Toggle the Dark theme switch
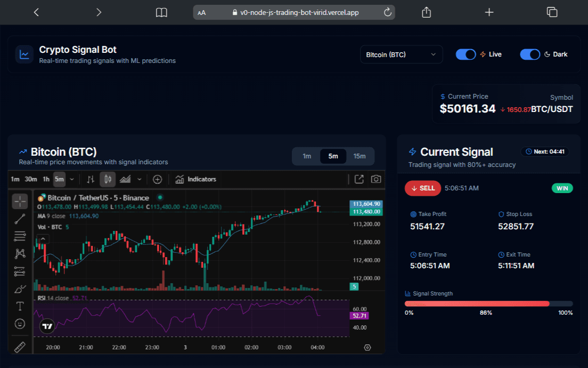The height and width of the screenshot is (368, 588). pos(530,54)
